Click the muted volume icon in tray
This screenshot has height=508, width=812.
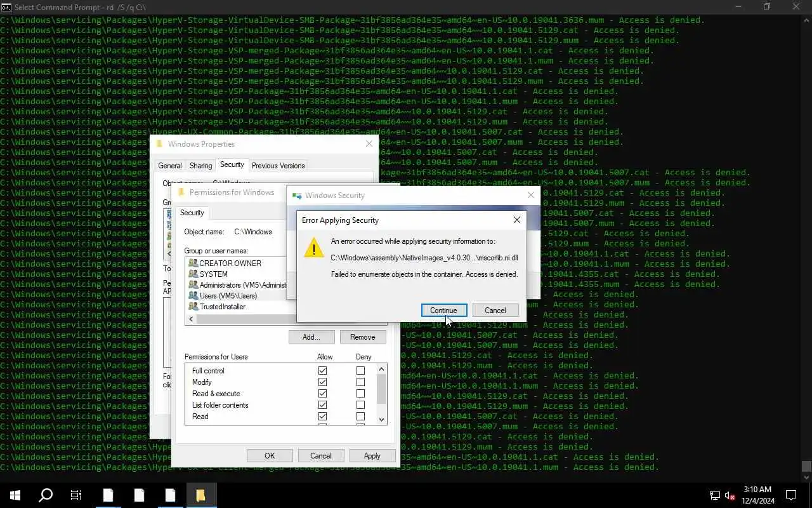click(730, 495)
